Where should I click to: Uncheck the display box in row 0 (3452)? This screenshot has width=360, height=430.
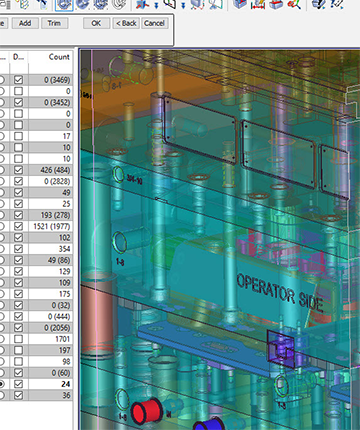pos(19,102)
